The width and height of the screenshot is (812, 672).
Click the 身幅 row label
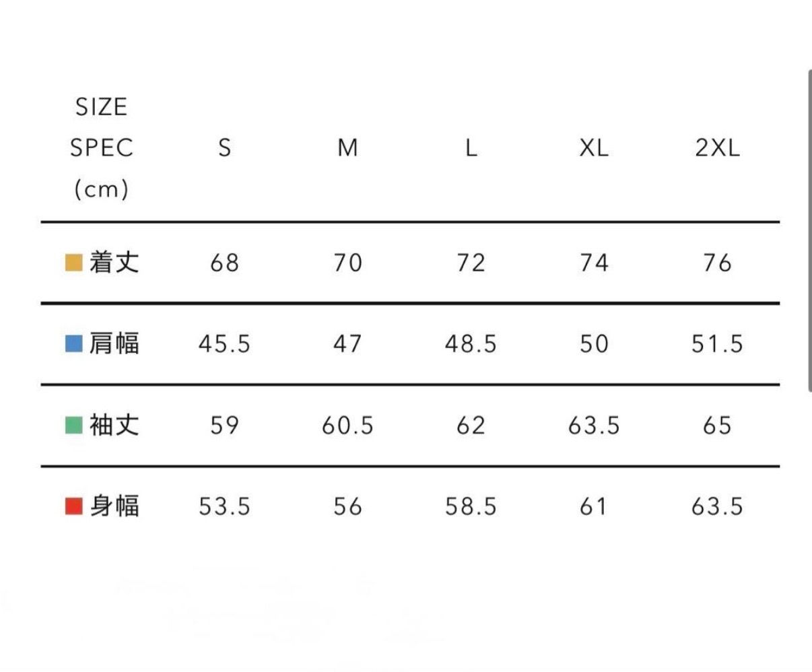pos(114,506)
